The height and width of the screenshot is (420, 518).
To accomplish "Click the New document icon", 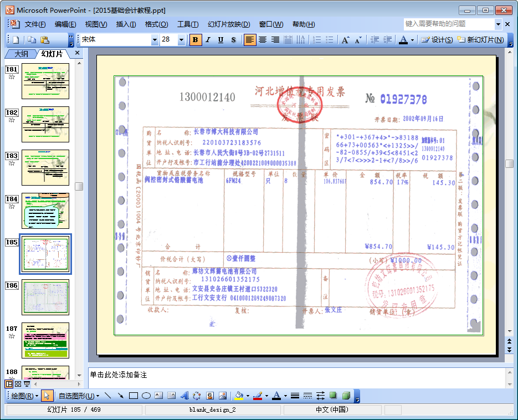I will [16, 40].
